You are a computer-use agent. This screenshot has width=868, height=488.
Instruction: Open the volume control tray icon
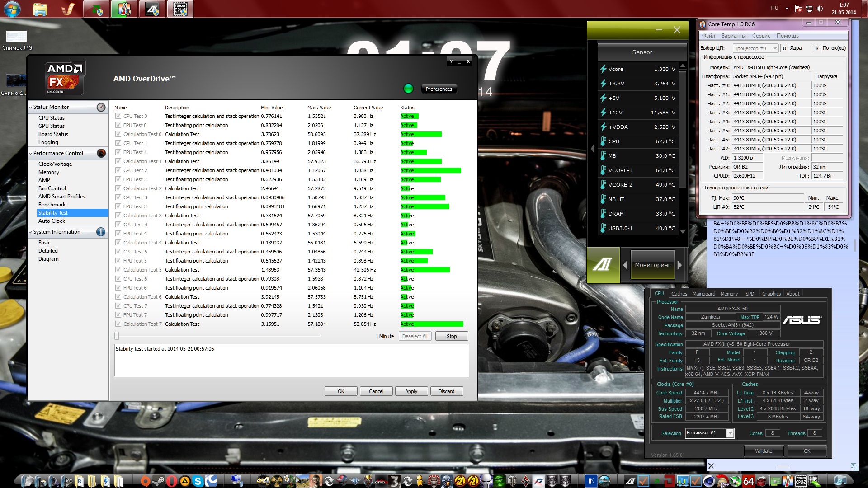point(820,9)
